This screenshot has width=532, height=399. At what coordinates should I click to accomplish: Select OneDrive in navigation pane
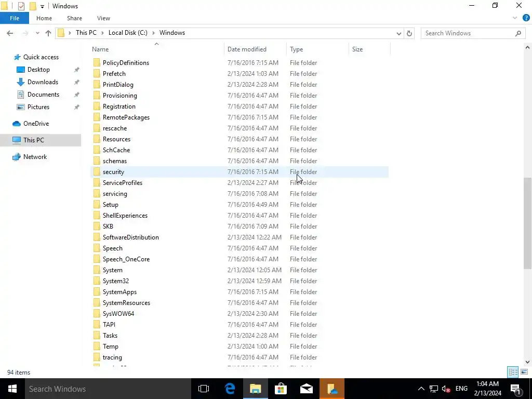[x=36, y=124]
